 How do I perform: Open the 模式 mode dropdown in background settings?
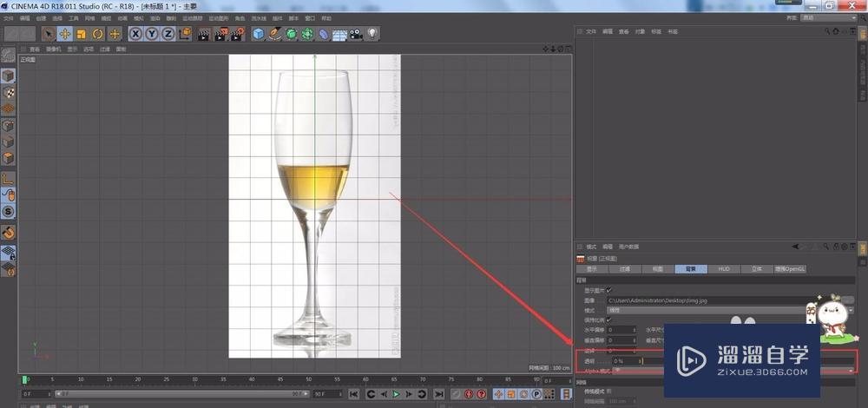click(x=731, y=310)
